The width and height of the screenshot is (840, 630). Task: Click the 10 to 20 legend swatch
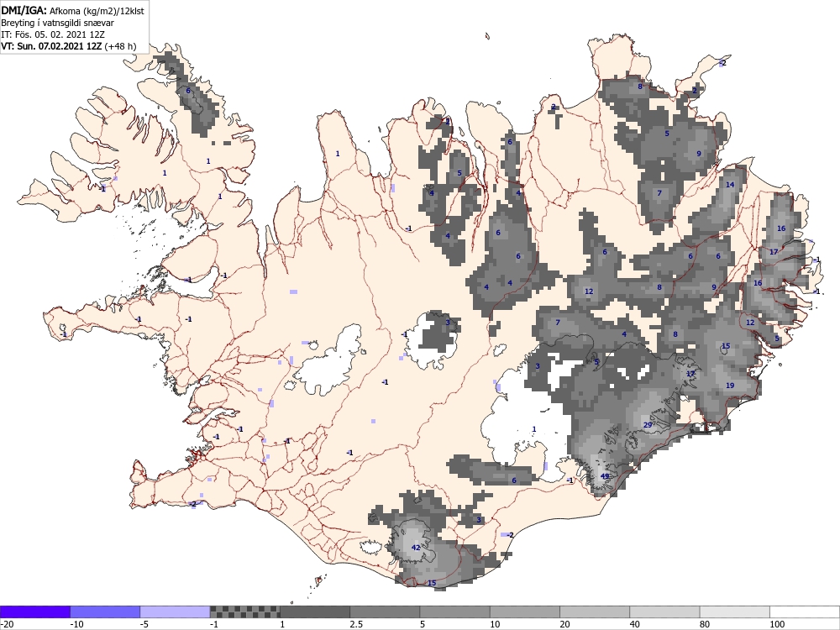[524, 612]
